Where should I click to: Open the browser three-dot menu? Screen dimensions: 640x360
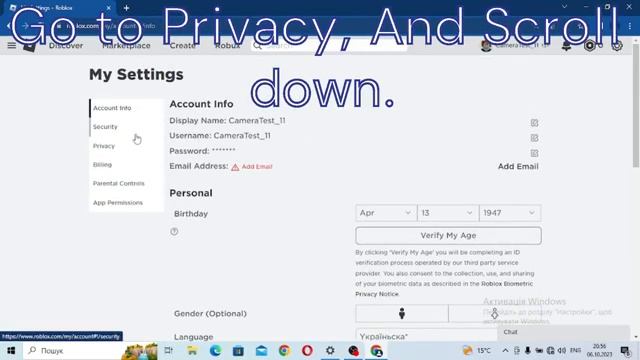pyautogui.click(x=630, y=26)
